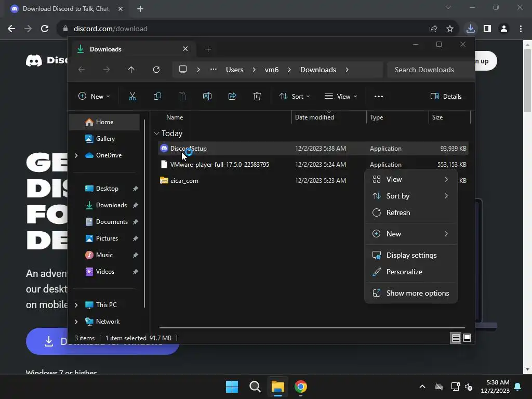
Task: Open Gallery in navigation pane
Action: point(104,139)
